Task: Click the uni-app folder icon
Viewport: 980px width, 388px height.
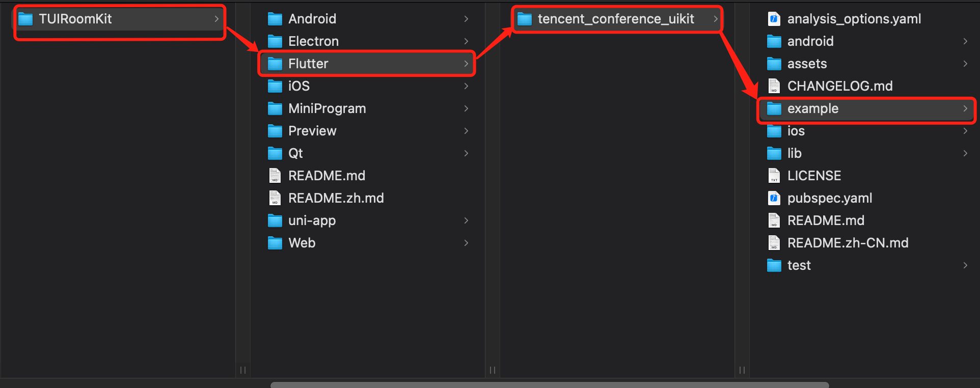Action: coord(275,220)
